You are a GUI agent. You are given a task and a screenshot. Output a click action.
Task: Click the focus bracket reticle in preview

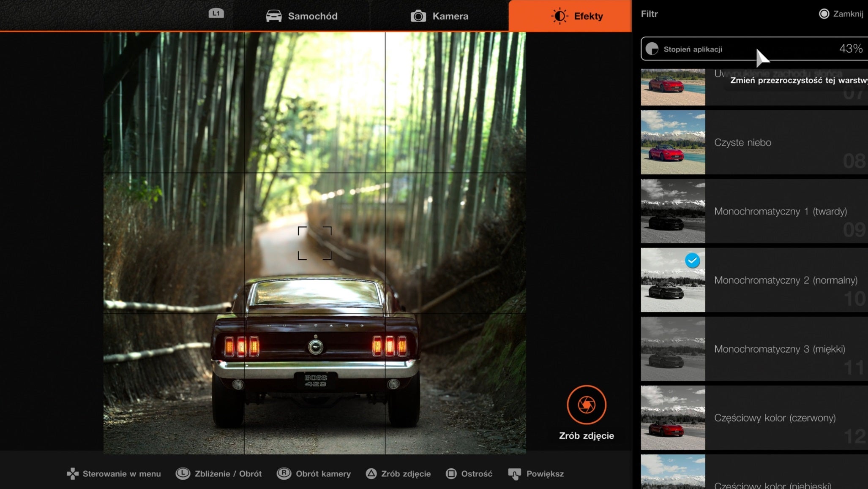point(314,243)
